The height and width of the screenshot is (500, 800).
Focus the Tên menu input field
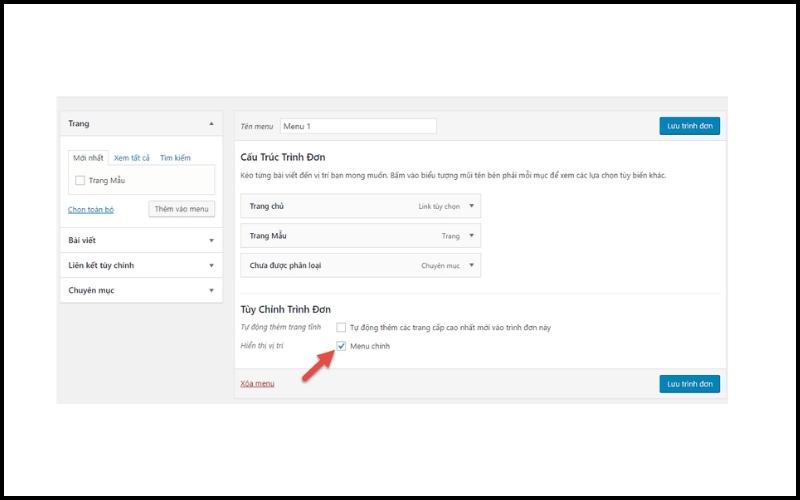point(358,126)
